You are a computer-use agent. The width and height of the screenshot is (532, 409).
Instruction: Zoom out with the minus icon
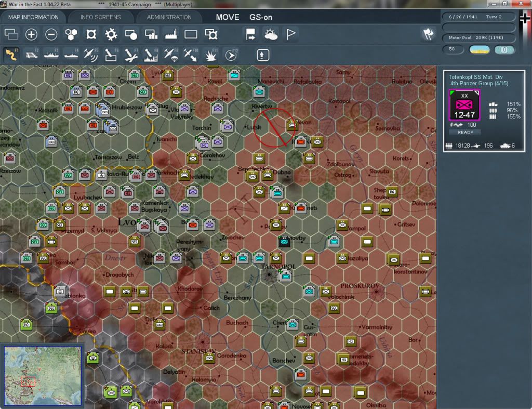(51, 34)
